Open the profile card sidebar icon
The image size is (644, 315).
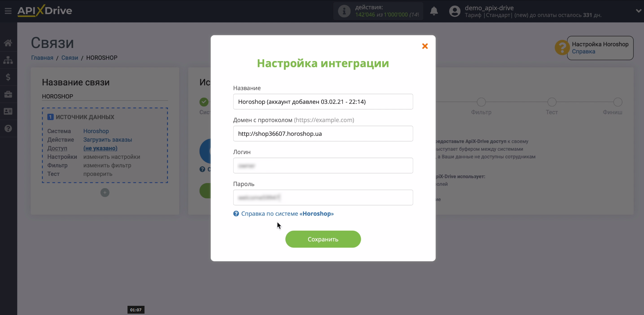tap(8, 111)
